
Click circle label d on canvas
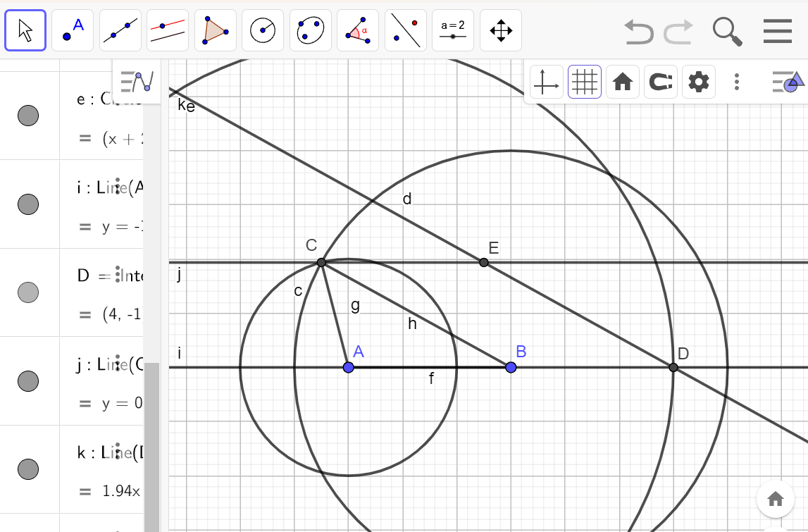407,199
